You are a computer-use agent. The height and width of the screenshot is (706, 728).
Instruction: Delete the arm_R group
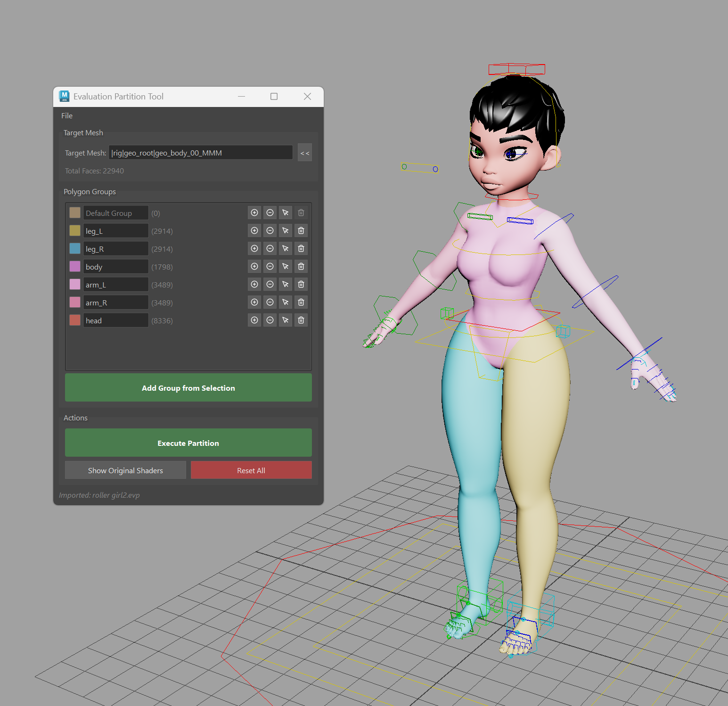click(x=301, y=302)
